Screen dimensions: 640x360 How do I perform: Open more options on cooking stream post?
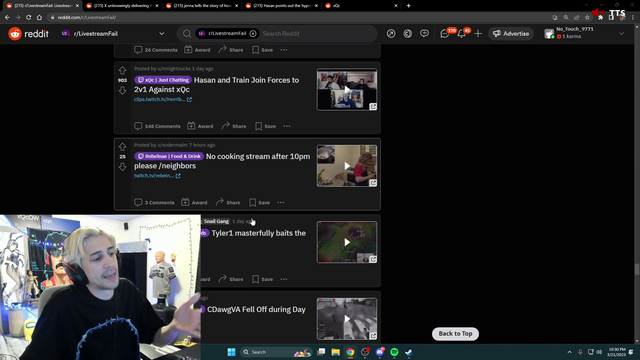[281, 202]
